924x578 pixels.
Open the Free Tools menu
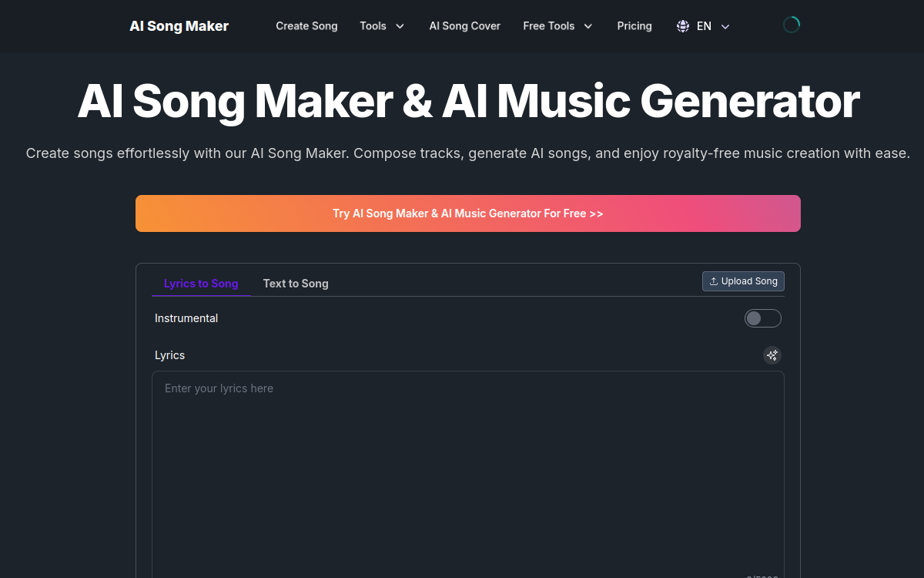tap(548, 26)
